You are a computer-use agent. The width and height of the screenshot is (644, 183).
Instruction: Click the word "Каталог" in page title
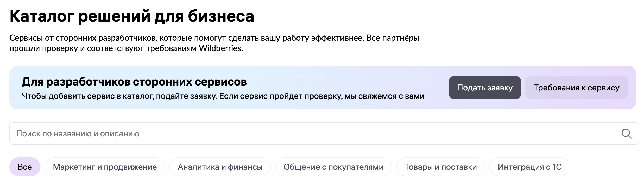tap(42, 16)
